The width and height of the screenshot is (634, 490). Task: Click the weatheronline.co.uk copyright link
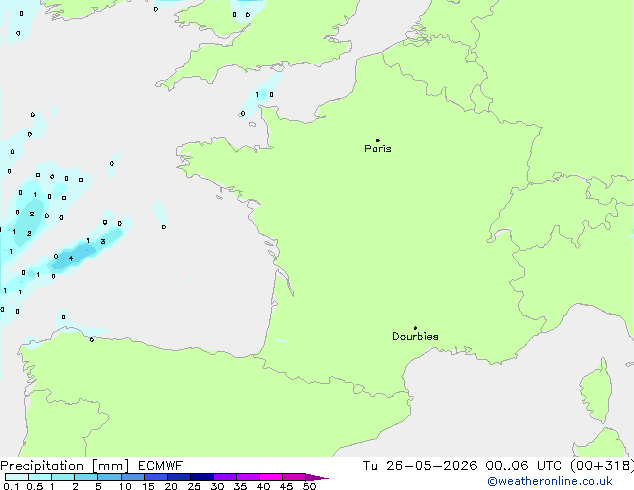click(x=550, y=481)
